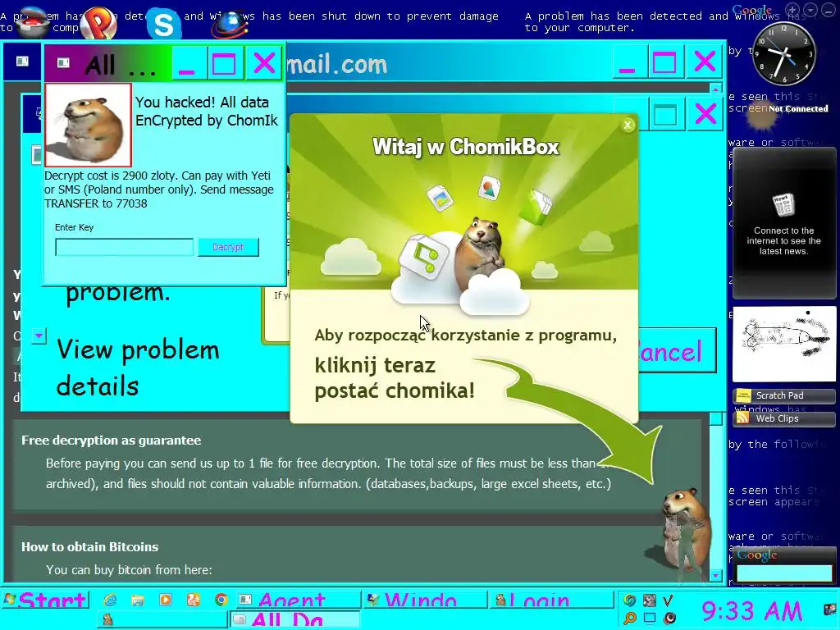Click the mail.com window title bar icon
The width and height of the screenshot is (840, 630).
coord(22,61)
